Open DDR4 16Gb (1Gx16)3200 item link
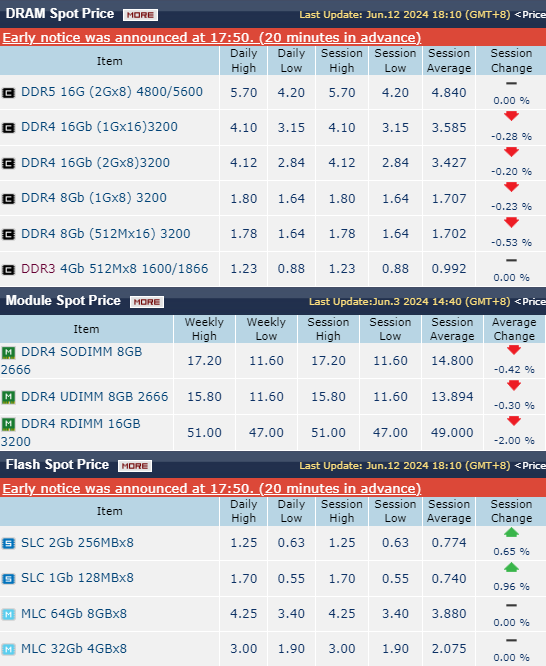The height and width of the screenshot is (666, 546). [x=99, y=127]
